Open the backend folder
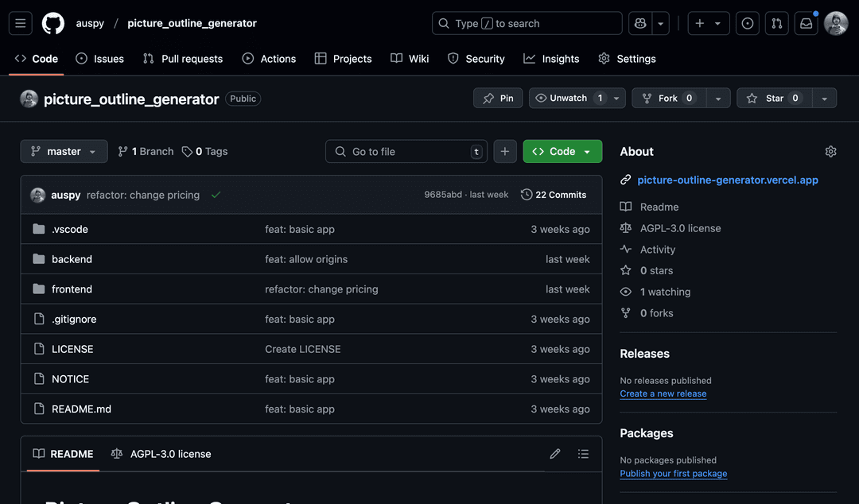The image size is (859, 504). [72, 259]
